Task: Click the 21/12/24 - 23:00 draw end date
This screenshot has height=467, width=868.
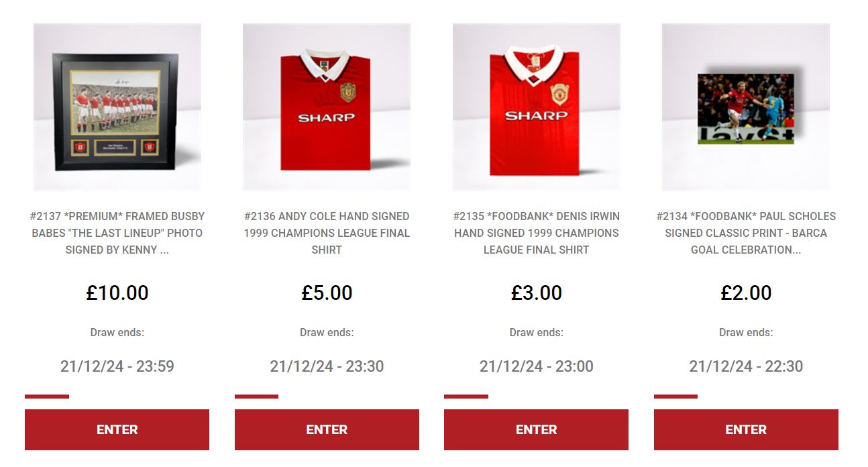Action: point(537,366)
